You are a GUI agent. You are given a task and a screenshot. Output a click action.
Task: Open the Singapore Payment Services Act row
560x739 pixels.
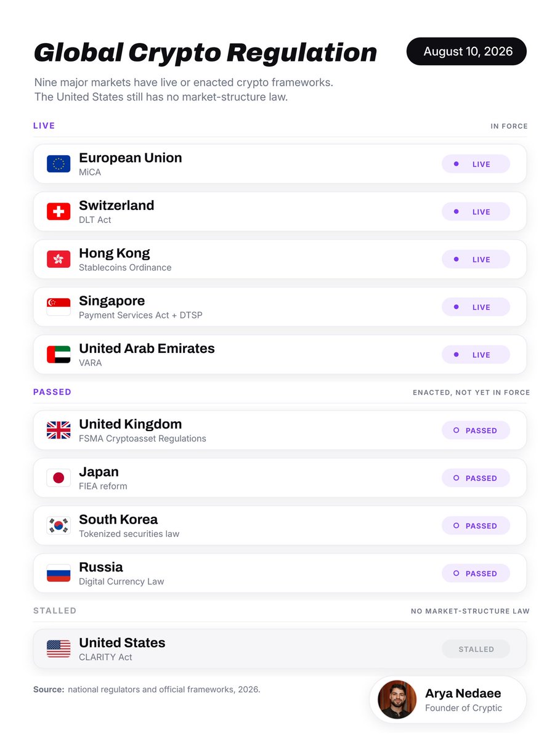280,307
